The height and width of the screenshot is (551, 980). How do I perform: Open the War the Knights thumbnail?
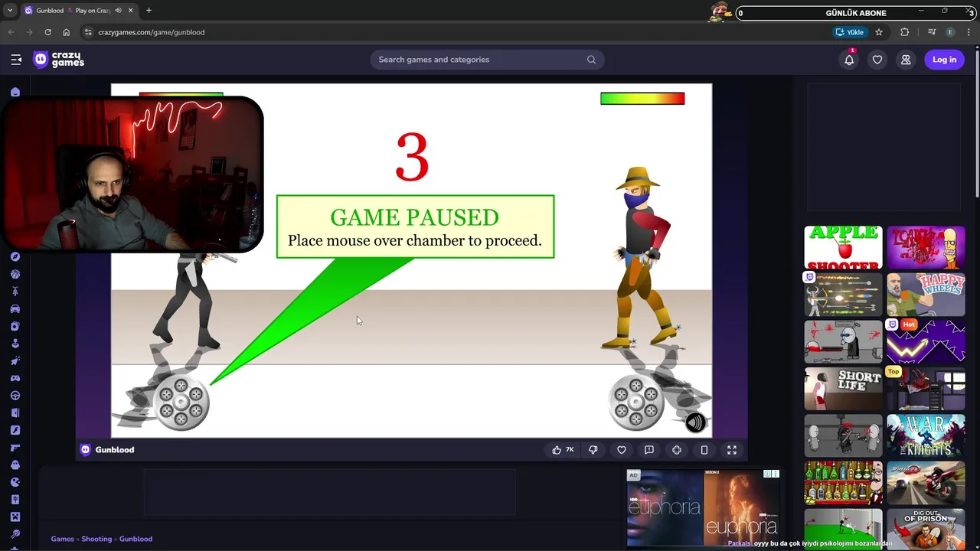click(x=926, y=436)
